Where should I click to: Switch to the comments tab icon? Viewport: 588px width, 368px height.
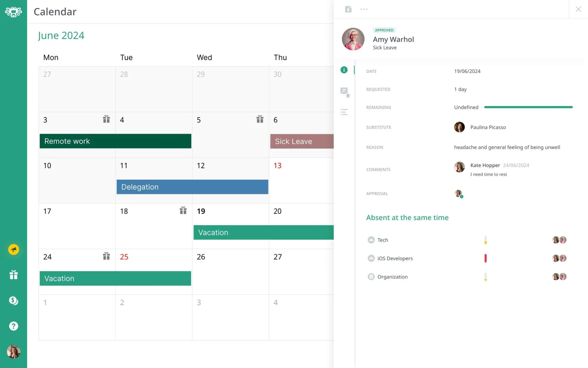pos(344,91)
